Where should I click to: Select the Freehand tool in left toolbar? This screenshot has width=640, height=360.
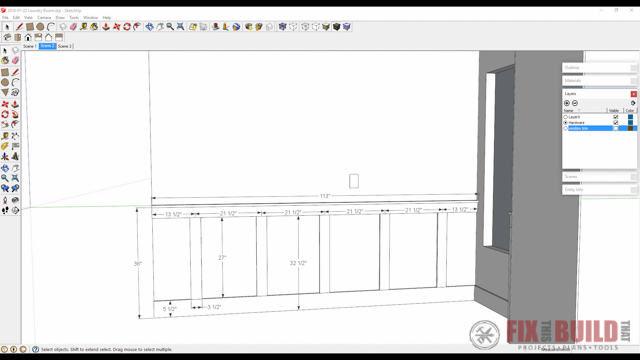(15, 92)
